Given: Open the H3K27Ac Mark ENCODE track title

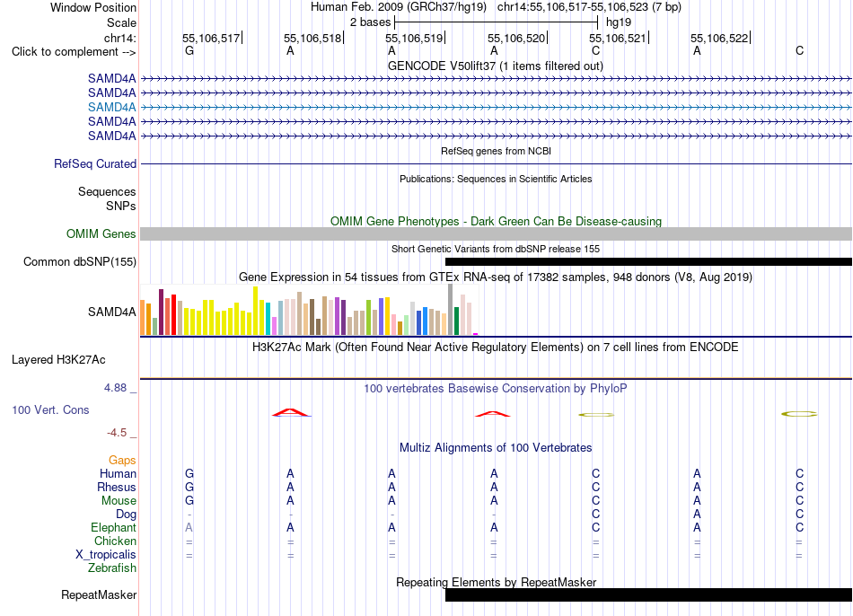Looking at the screenshot, I should (x=496, y=348).
